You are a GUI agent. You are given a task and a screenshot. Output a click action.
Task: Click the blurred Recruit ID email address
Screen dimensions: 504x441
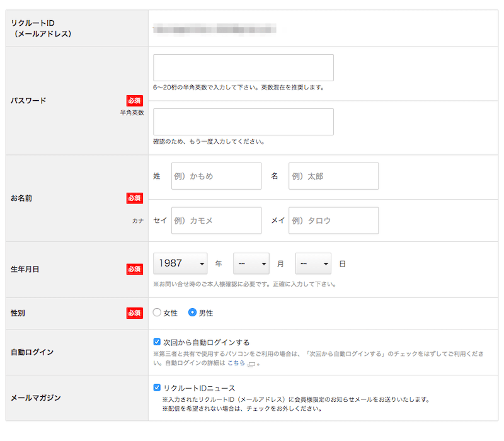point(215,29)
